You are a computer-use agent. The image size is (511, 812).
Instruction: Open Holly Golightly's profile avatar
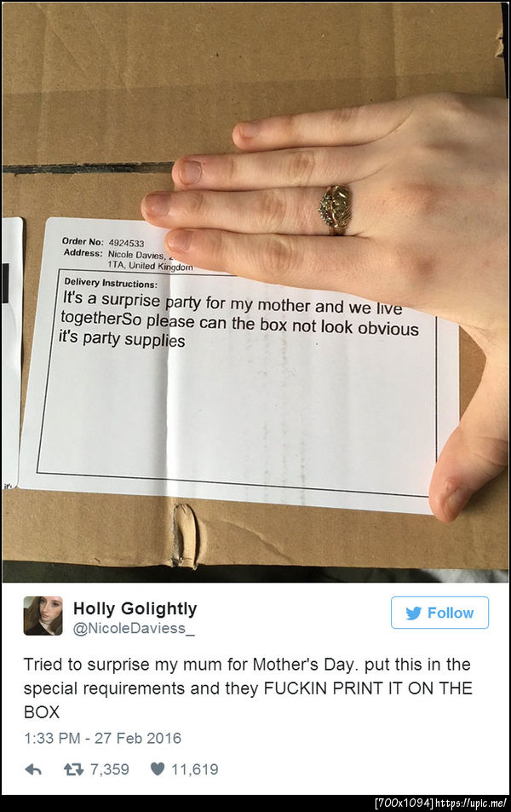click(x=43, y=616)
